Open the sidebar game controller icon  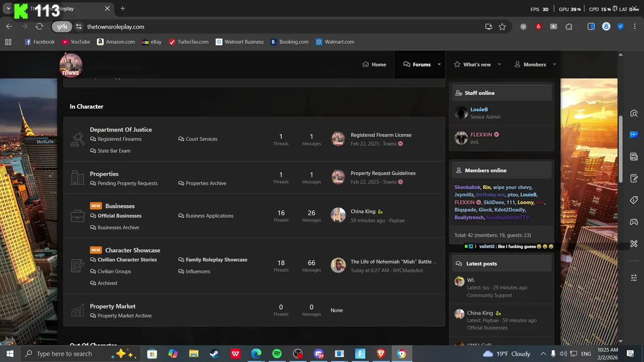pyautogui.click(x=634, y=222)
